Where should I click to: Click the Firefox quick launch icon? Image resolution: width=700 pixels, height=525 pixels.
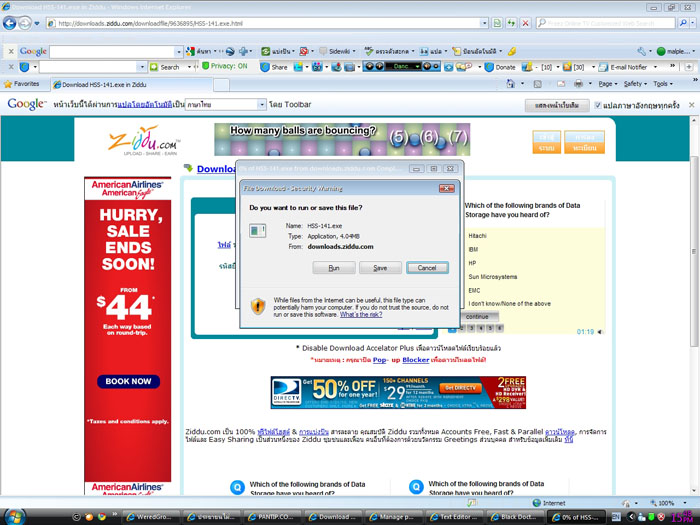point(89,517)
